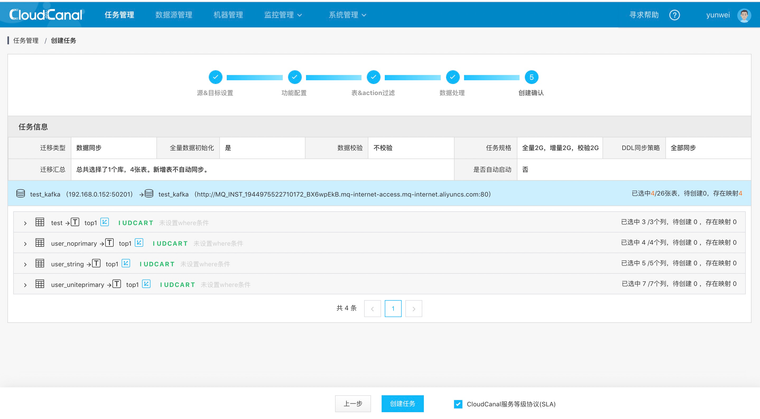The image size is (760, 419).
Task: Click step 5 创建确认 circle
Action: coord(532,77)
